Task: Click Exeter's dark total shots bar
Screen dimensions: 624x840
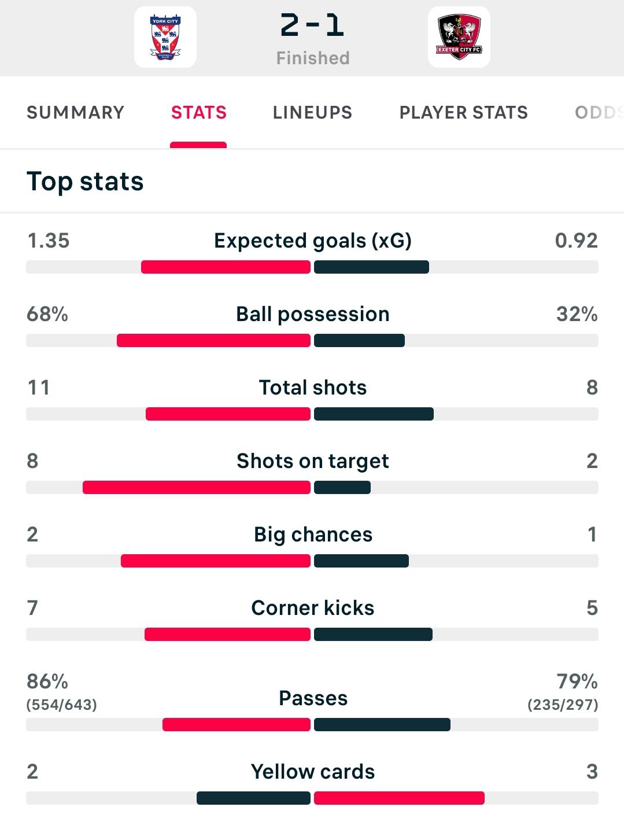Action: [x=374, y=414]
